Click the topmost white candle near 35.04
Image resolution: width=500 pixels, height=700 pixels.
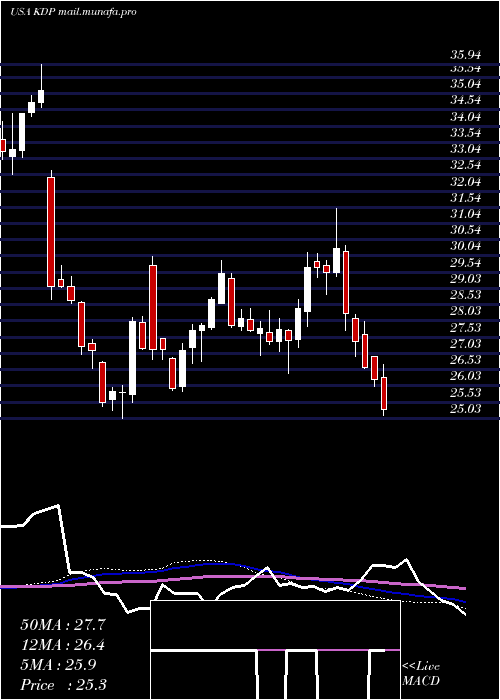[x=41, y=96]
